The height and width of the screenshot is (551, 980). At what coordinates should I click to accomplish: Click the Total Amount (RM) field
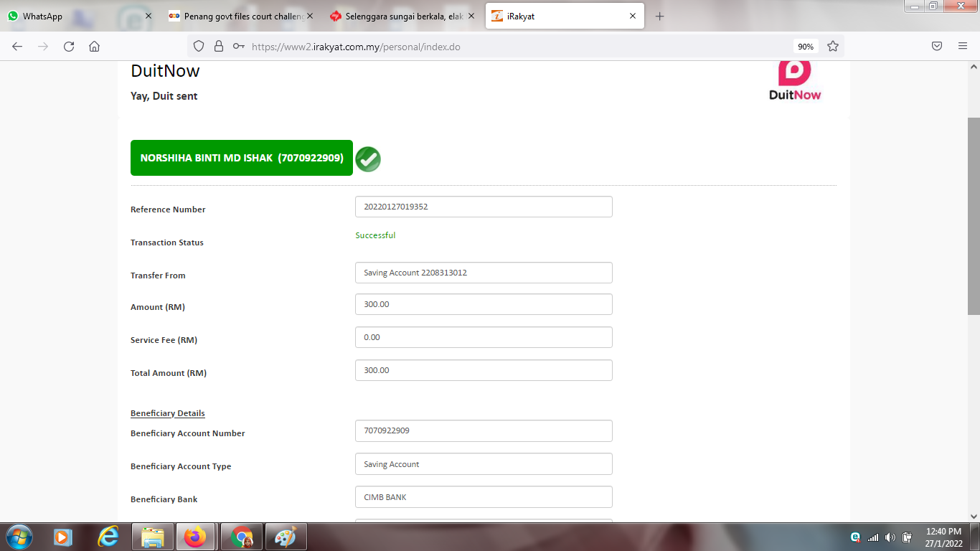click(x=484, y=370)
